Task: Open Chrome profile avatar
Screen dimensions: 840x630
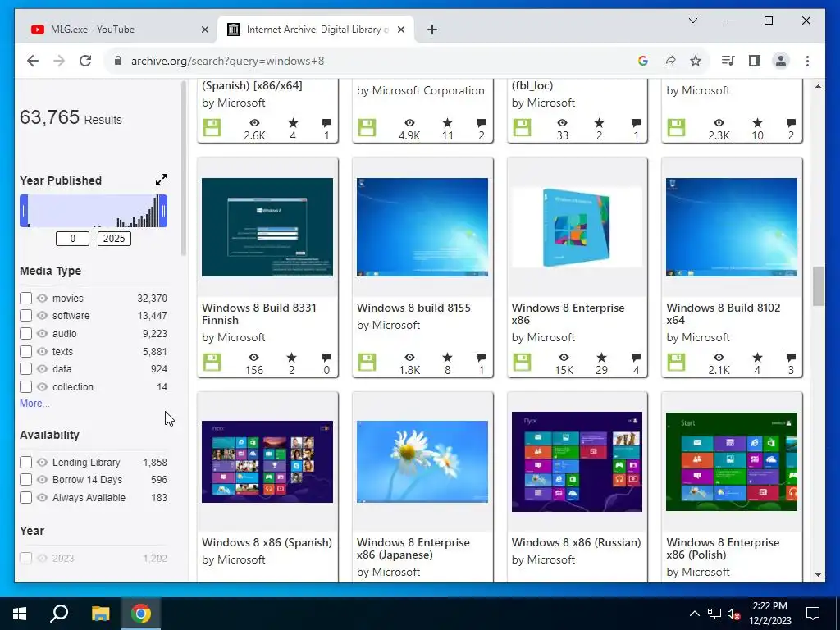Action: pyautogui.click(x=781, y=61)
